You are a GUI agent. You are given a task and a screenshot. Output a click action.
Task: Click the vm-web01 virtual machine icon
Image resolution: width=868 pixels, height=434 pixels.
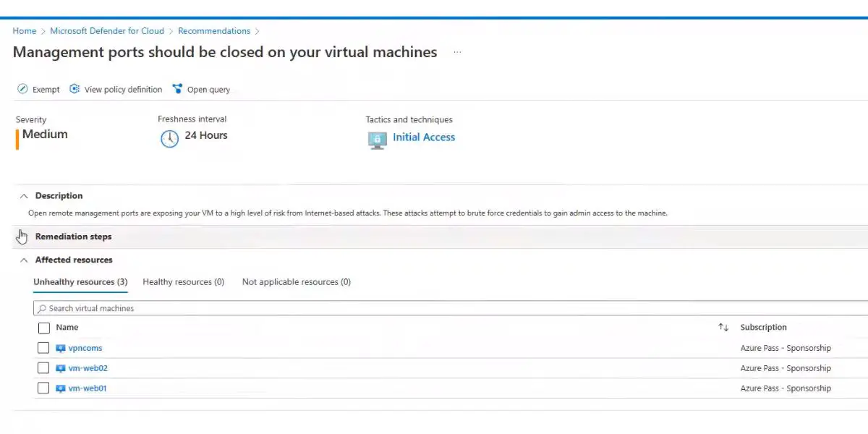point(61,388)
